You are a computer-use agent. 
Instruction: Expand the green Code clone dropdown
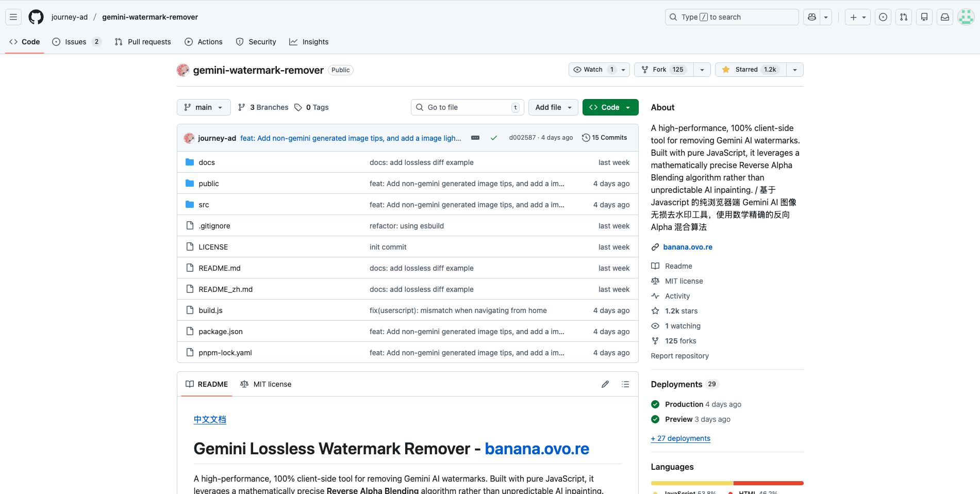610,107
